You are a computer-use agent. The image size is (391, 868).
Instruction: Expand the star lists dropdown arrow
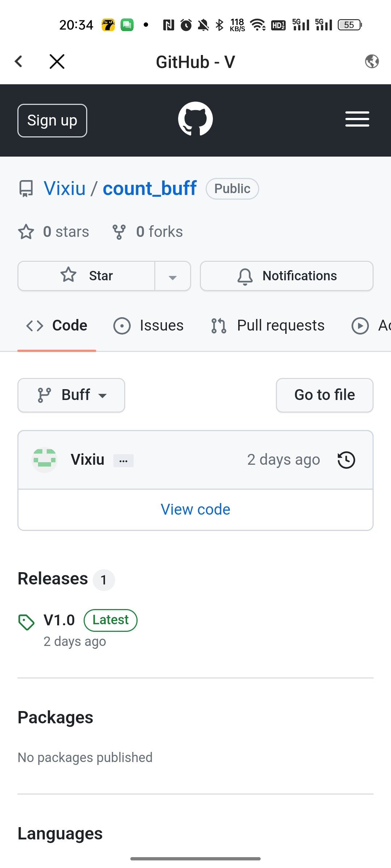[x=173, y=276]
